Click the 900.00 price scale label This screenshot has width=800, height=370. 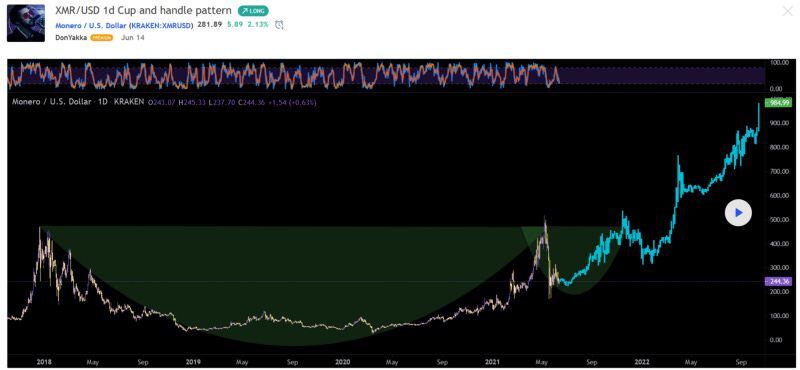coord(780,123)
